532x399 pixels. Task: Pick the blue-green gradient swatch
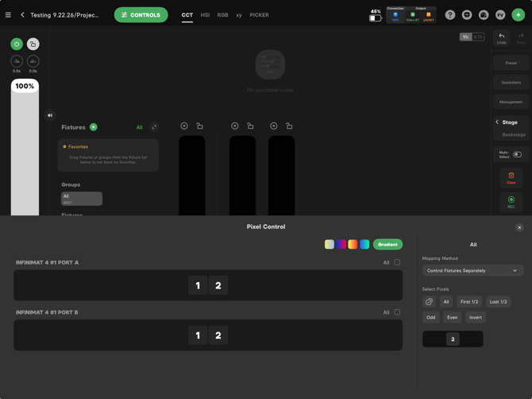pyautogui.click(x=364, y=244)
